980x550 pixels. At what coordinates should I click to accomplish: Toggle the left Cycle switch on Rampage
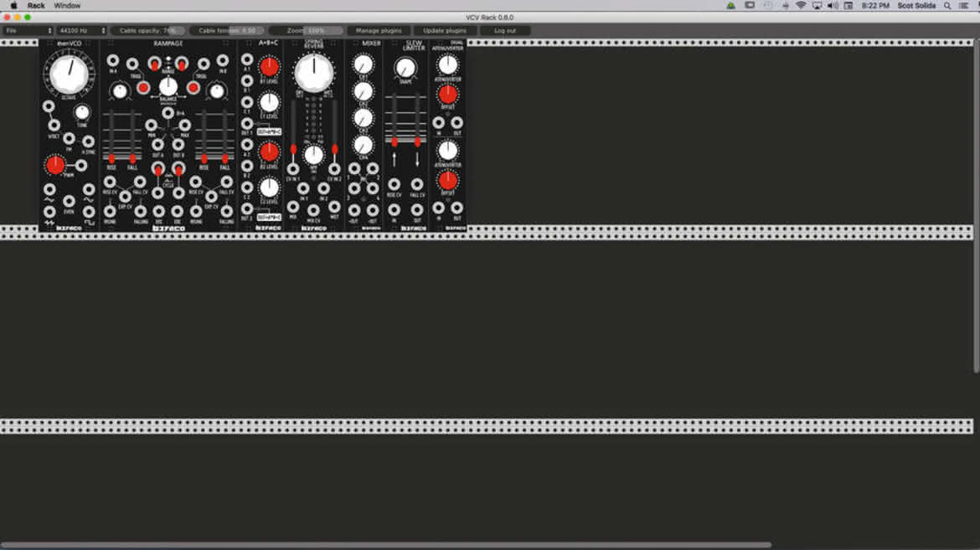(158, 169)
